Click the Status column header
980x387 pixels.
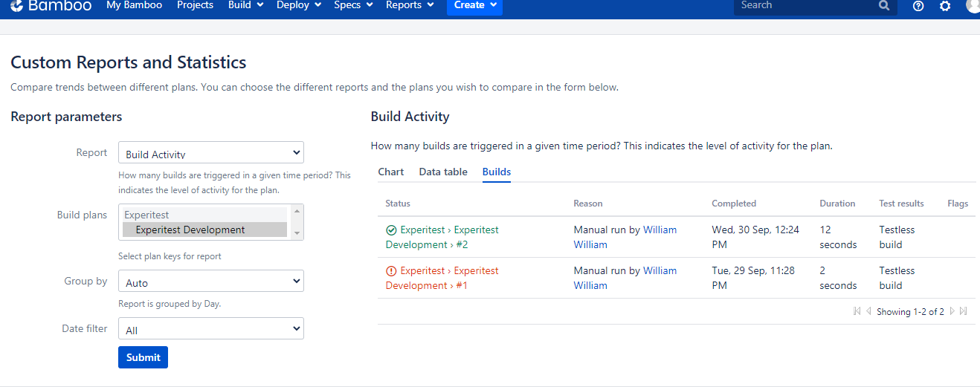[x=398, y=203]
